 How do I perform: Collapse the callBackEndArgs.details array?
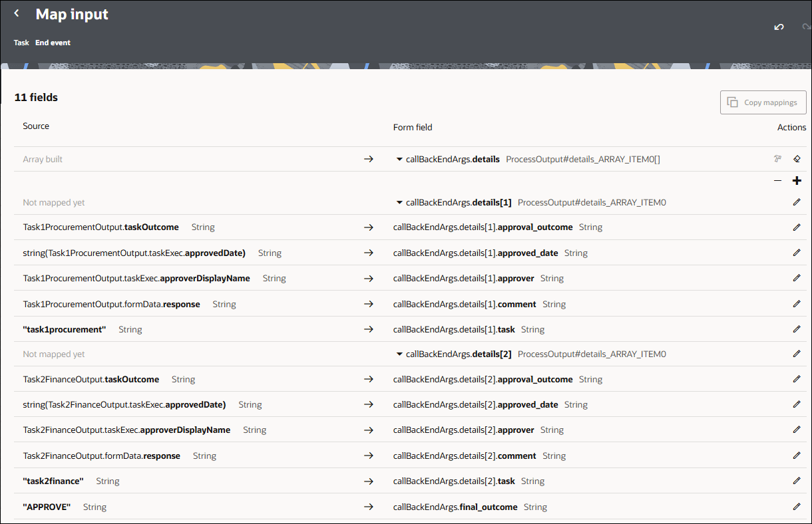point(399,160)
